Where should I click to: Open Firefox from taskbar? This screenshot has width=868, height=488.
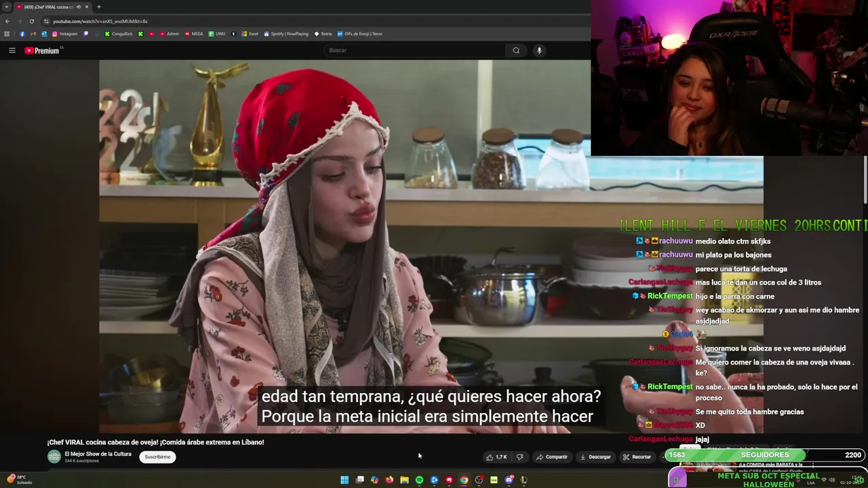pyautogui.click(x=389, y=480)
